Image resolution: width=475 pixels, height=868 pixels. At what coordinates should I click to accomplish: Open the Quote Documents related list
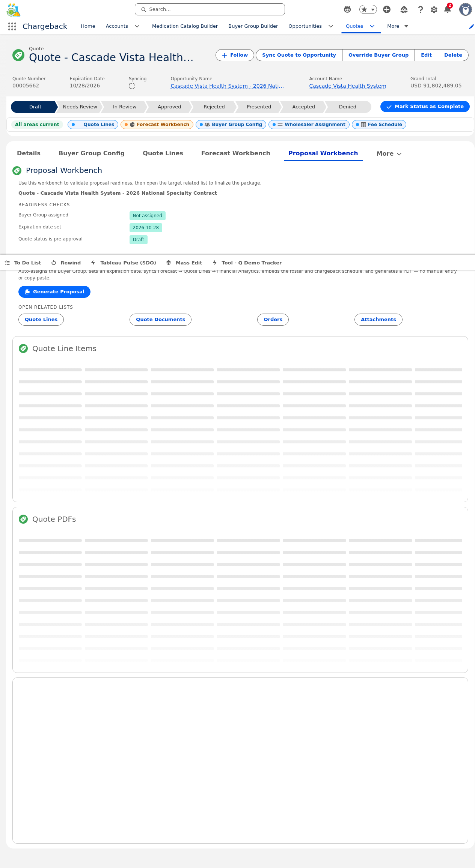pyautogui.click(x=160, y=320)
